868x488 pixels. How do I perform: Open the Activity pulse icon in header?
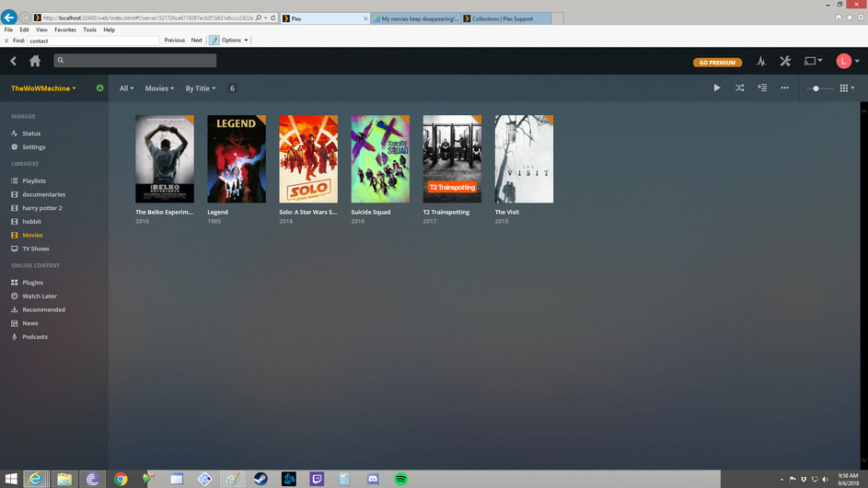click(x=761, y=62)
